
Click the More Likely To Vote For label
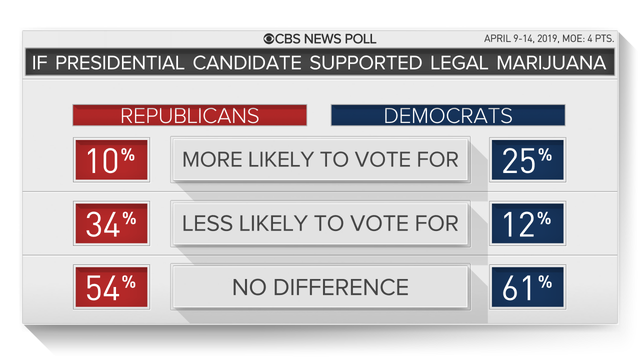[x=320, y=159]
